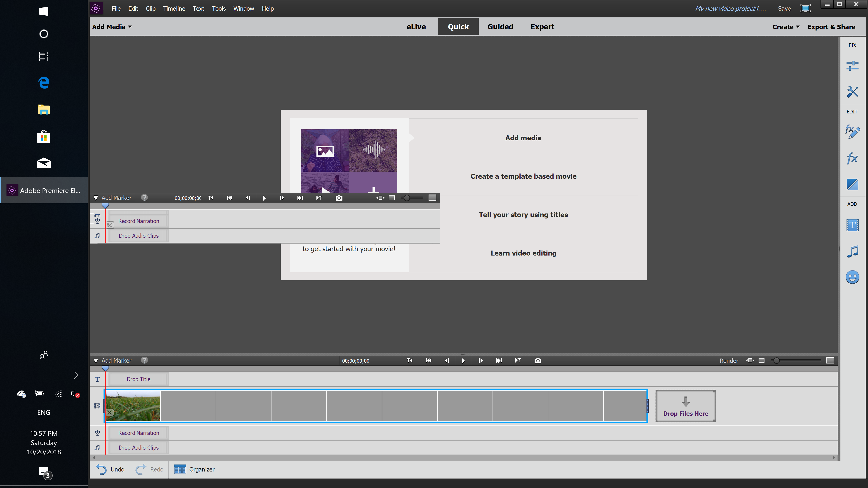Click the camera freeze frame icon in floating timeline
This screenshot has height=488, width=868.
tap(339, 198)
